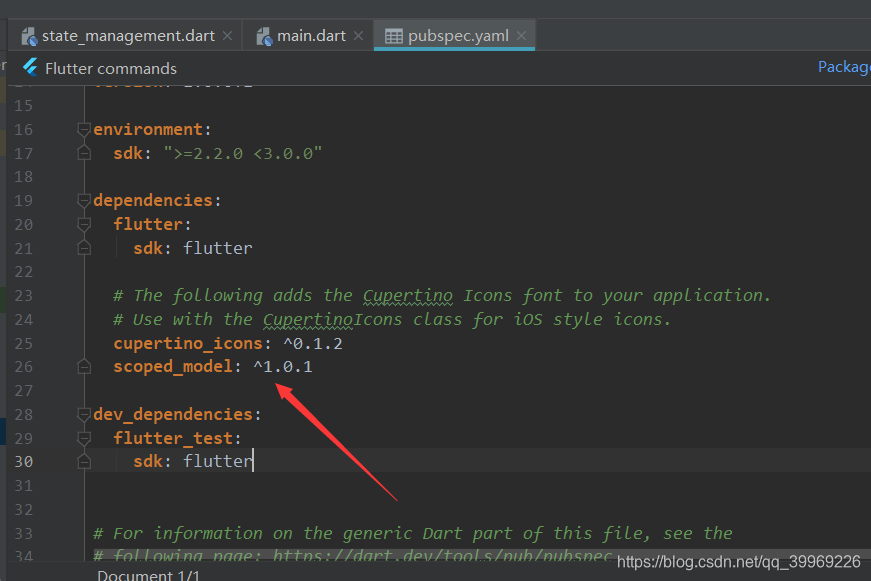Click the Flutter icon in the commands banner
Viewport: 871px width, 581px height.
click(x=31, y=68)
